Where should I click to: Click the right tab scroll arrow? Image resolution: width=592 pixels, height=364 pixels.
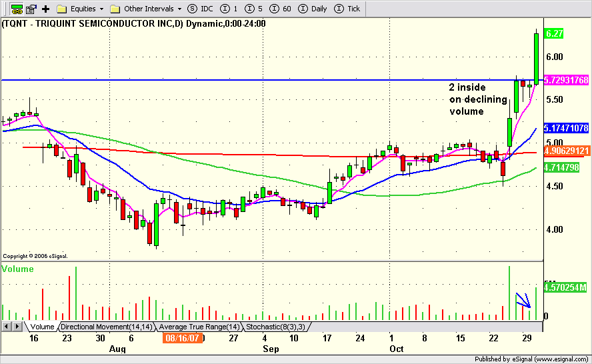pyautogui.click(x=17, y=326)
